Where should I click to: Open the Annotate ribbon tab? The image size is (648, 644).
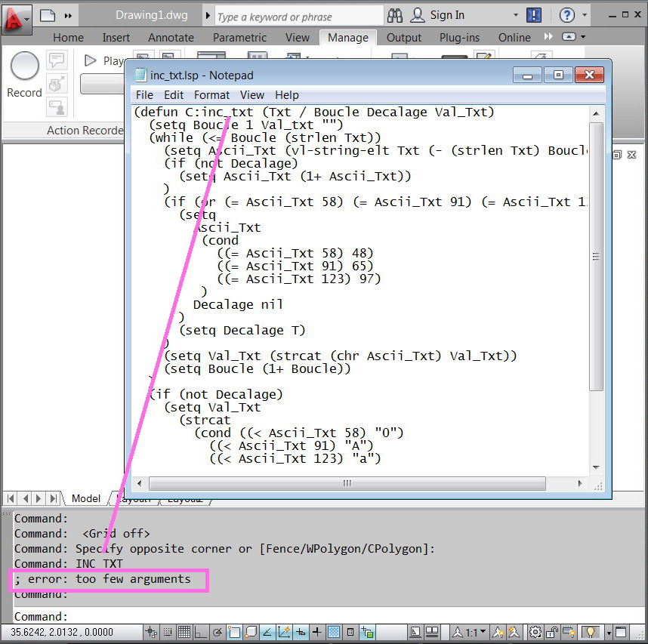(x=171, y=38)
